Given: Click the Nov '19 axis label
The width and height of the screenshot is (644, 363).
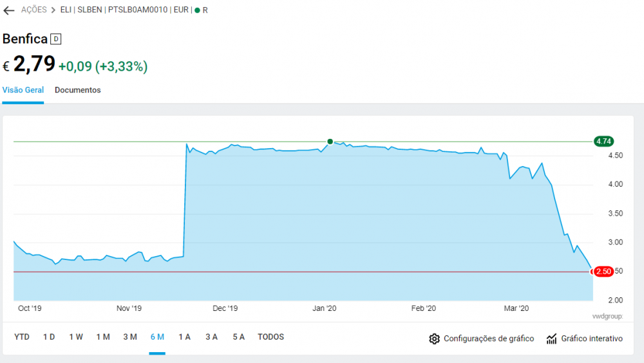Looking at the screenshot, I should pos(129,308).
